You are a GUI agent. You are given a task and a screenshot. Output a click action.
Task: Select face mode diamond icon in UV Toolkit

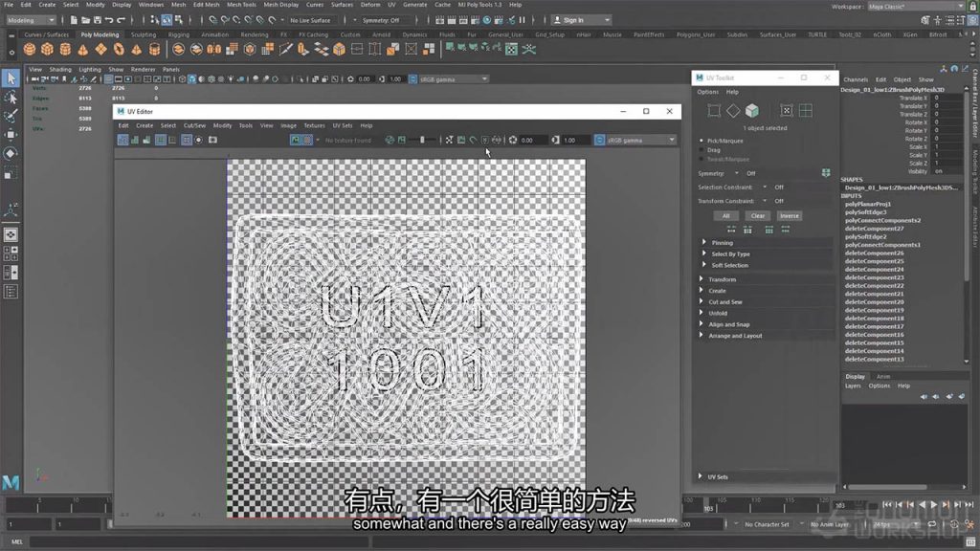coord(732,111)
